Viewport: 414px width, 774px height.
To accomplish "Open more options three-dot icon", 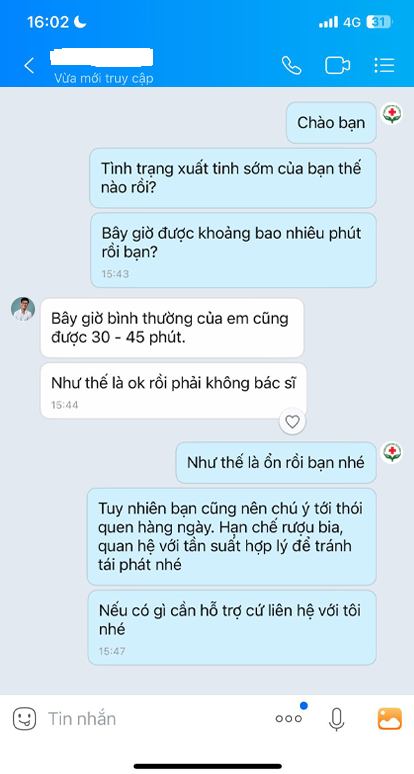I will 288,718.
